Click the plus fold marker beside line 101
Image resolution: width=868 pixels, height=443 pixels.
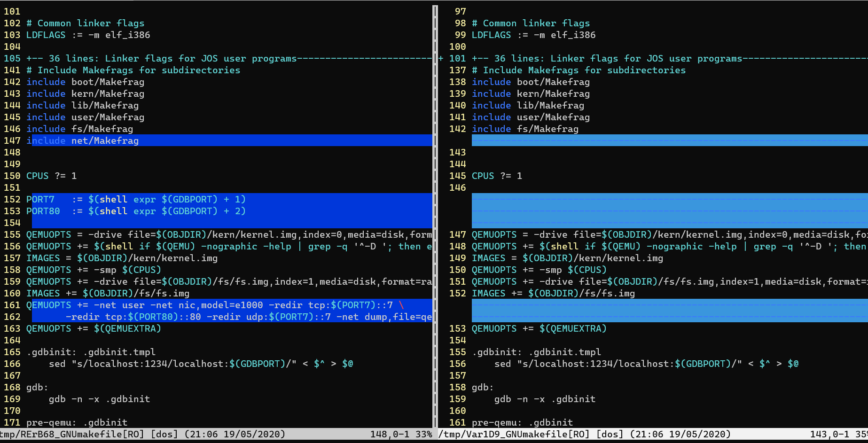click(x=441, y=58)
